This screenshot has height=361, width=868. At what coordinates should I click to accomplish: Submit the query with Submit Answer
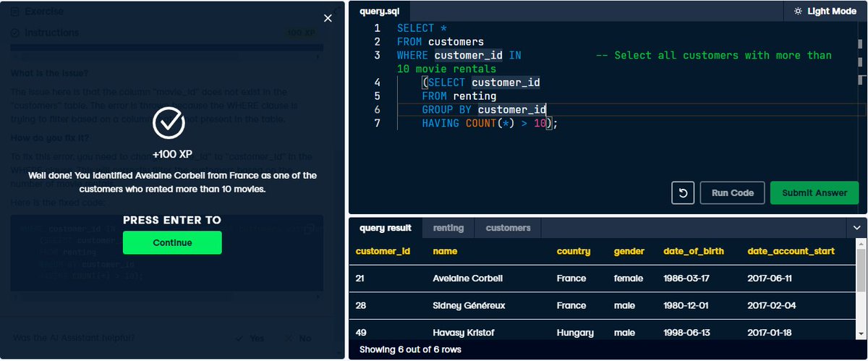pos(814,193)
